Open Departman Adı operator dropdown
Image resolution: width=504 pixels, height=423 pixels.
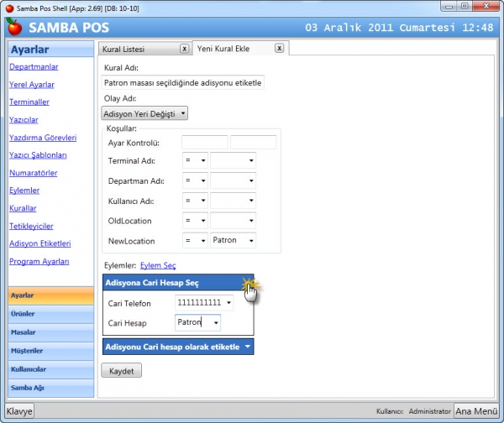(x=195, y=180)
